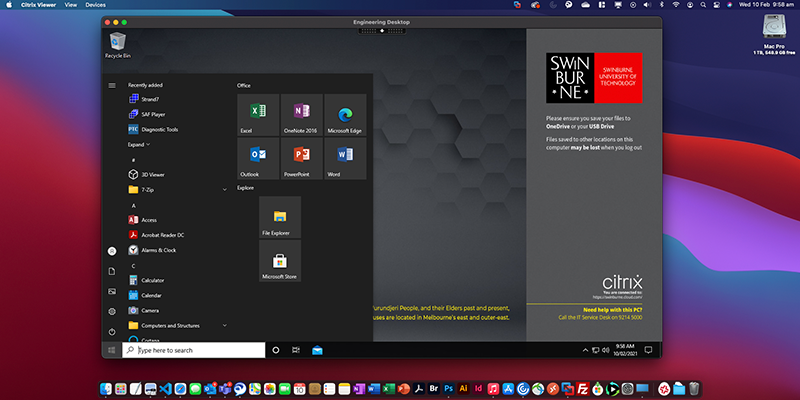The image size is (800, 400).
Task: Open Documents from the Start sidebar
Action: point(112,271)
